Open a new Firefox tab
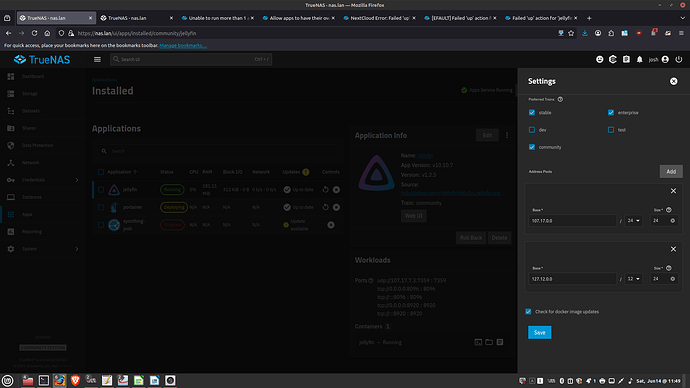The width and height of the screenshot is (690, 388). (x=589, y=18)
